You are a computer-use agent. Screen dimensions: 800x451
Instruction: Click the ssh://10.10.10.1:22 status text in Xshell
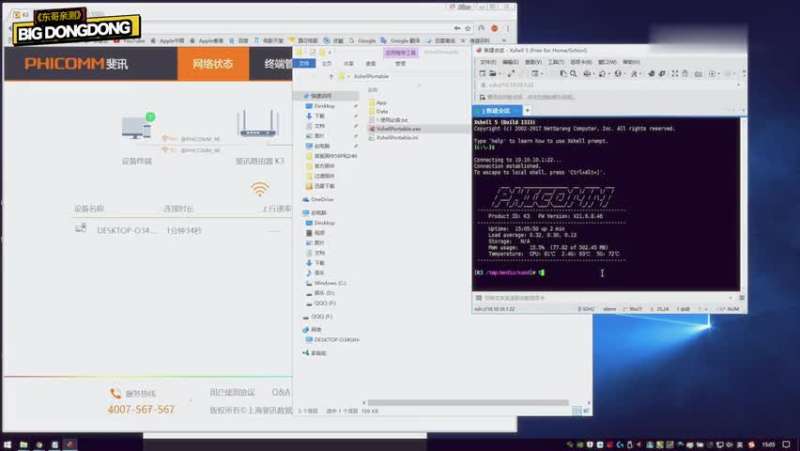494,309
